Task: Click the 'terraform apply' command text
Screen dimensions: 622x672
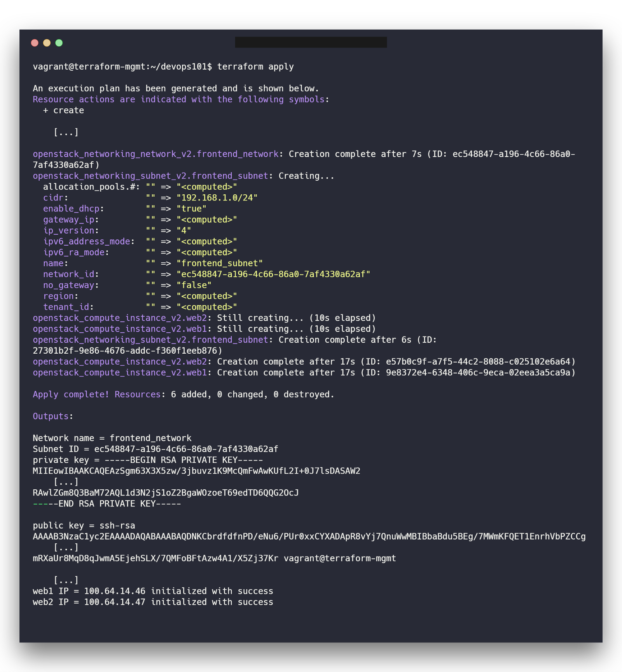Action: pyautogui.click(x=255, y=67)
